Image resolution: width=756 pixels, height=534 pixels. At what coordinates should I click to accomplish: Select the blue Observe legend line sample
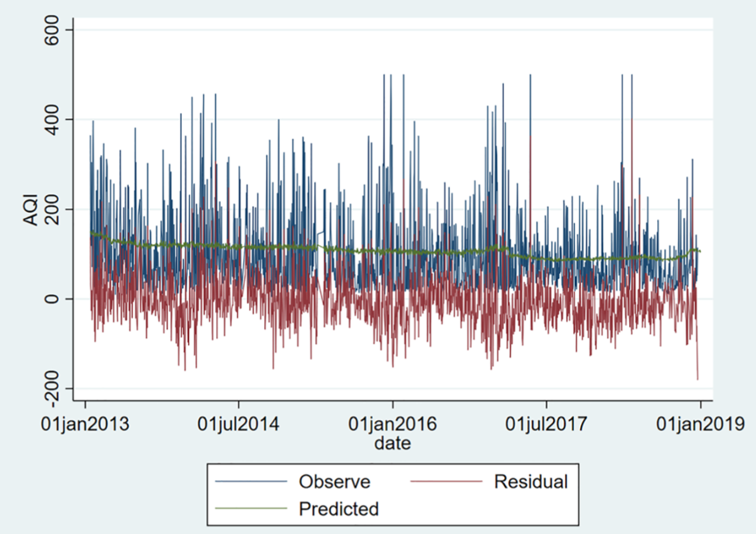253,482
